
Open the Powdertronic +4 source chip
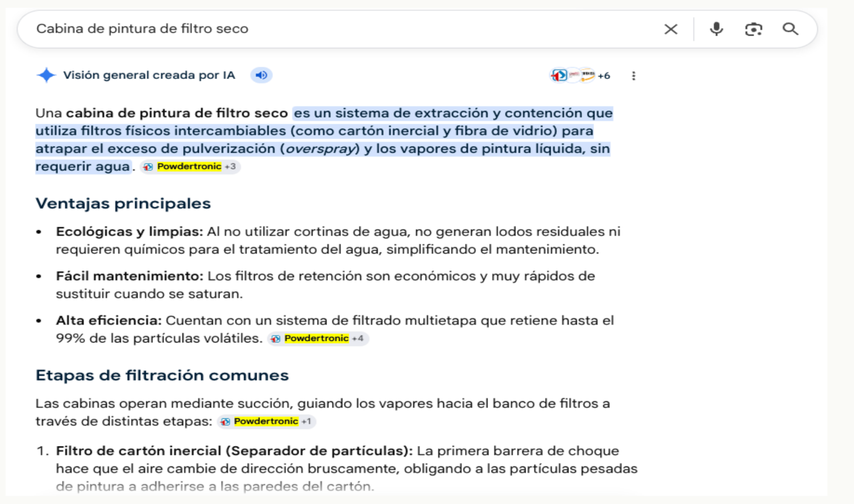click(x=318, y=339)
